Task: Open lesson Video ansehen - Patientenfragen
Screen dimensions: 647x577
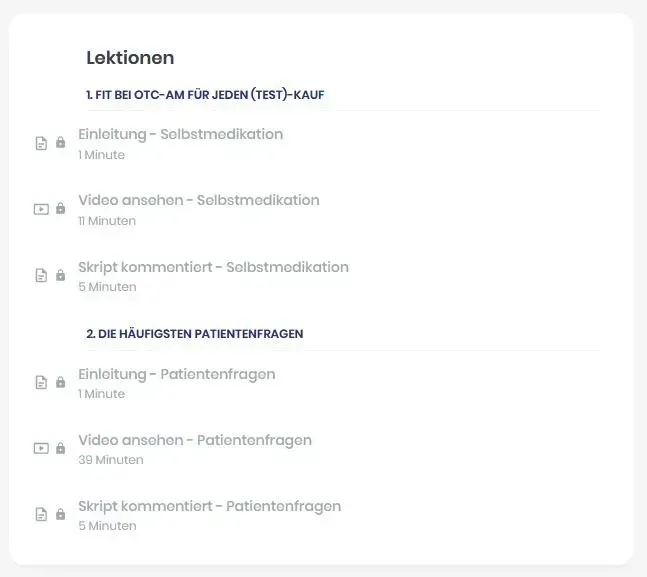Action: [x=194, y=441]
